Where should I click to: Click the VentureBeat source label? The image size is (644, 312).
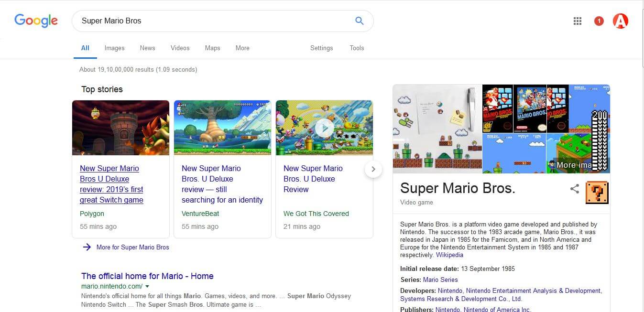[x=200, y=214]
